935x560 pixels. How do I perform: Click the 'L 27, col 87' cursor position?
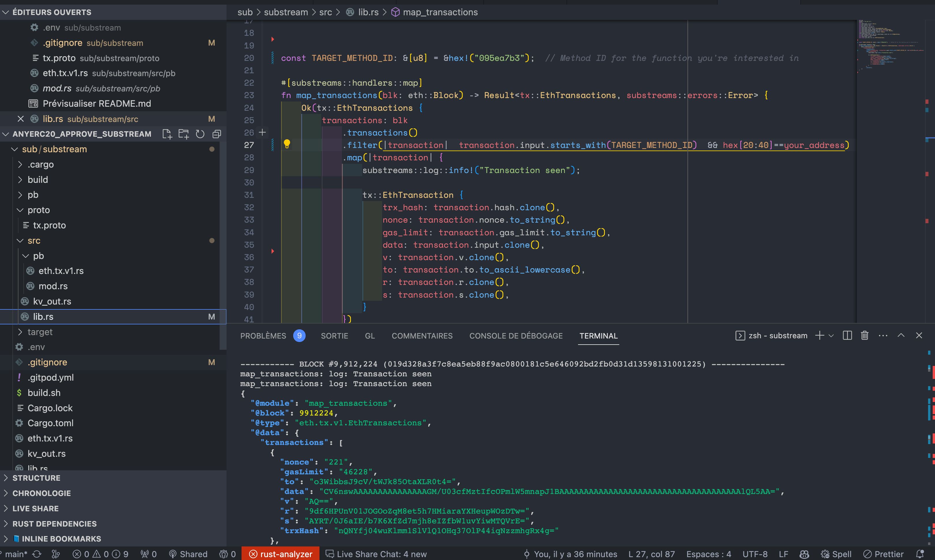click(651, 554)
